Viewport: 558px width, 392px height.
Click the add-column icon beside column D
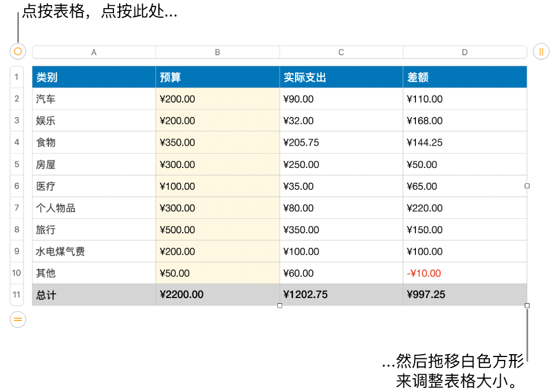(541, 51)
